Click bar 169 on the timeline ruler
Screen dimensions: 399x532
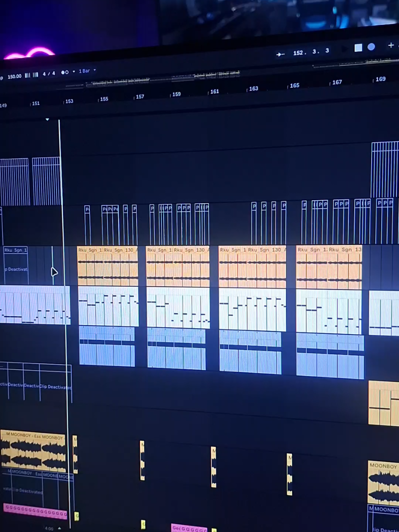coord(380,79)
